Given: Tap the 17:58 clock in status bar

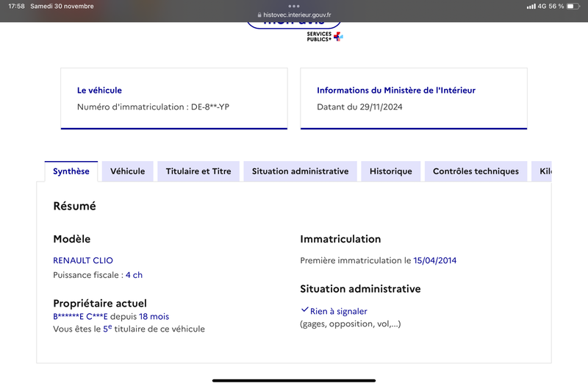Looking at the screenshot, I should pos(16,6).
